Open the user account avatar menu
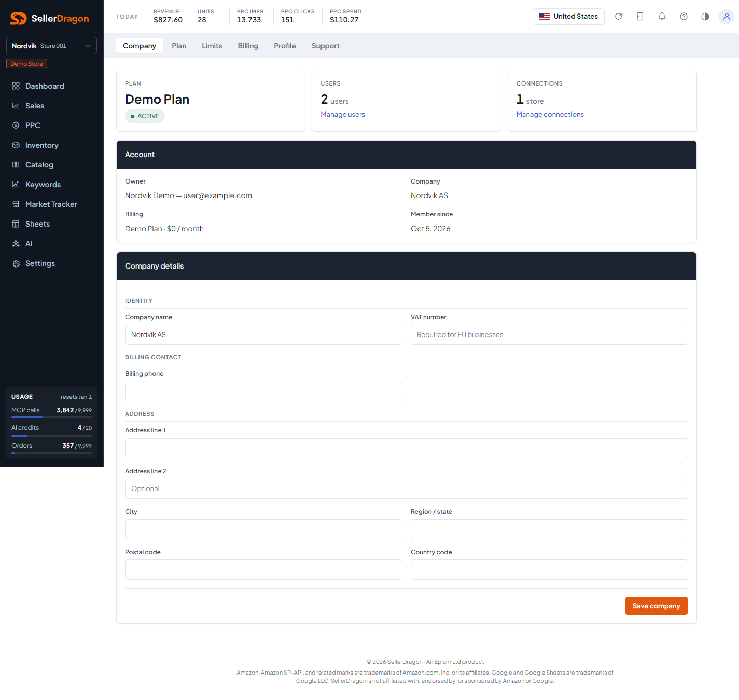The image size is (739, 700). tap(727, 17)
